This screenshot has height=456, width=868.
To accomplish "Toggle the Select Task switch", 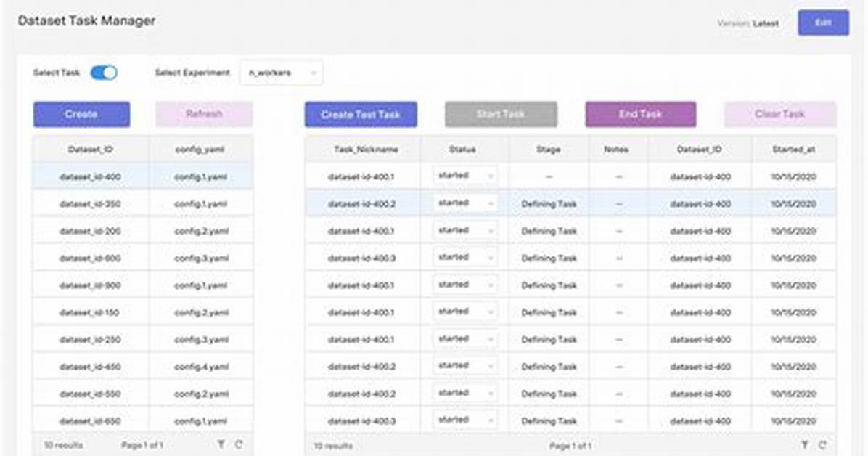I will (104, 73).
